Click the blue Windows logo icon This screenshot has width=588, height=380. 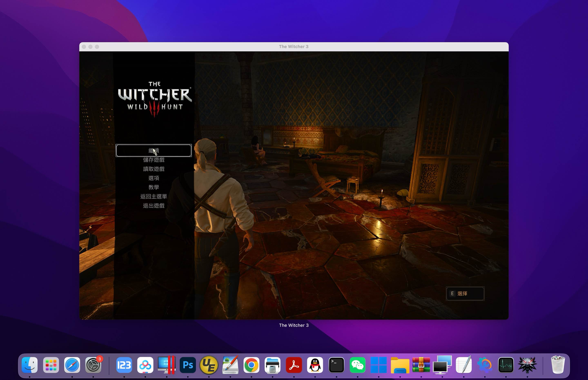[379, 365]
